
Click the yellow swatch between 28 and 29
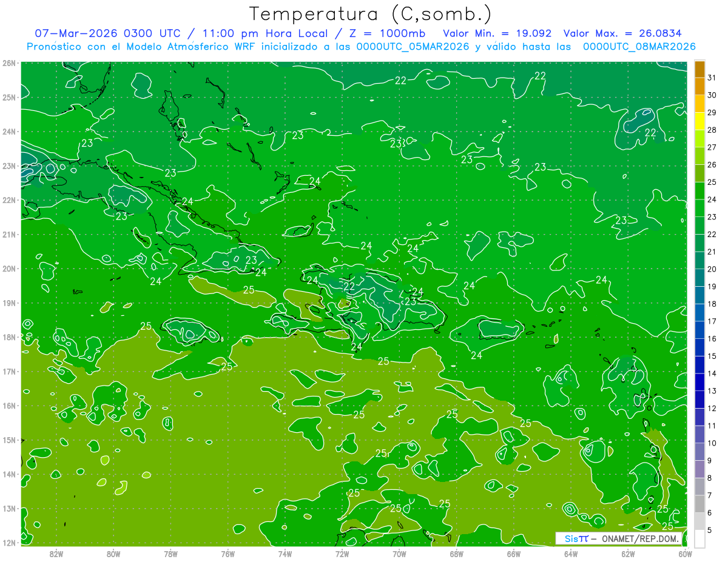point(699,121)
